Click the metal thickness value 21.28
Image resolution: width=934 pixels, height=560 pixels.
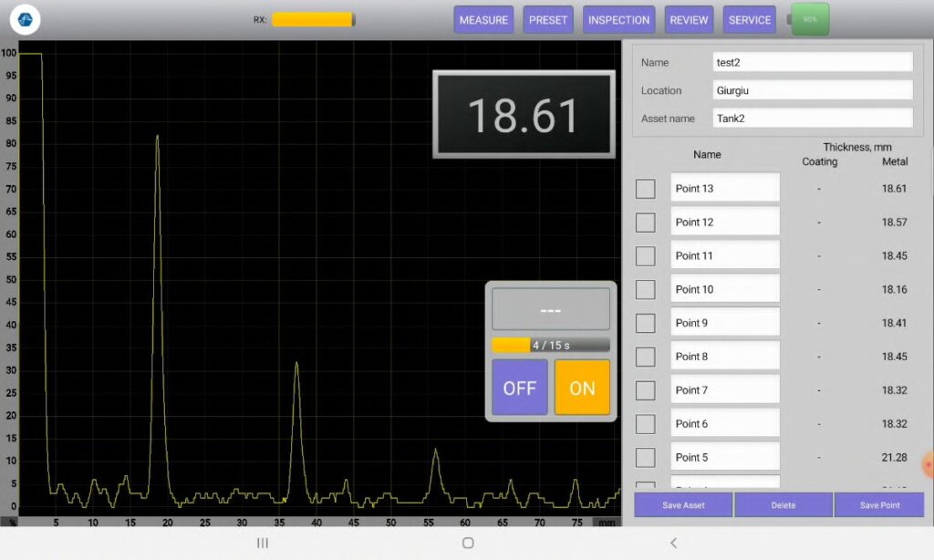894,458
